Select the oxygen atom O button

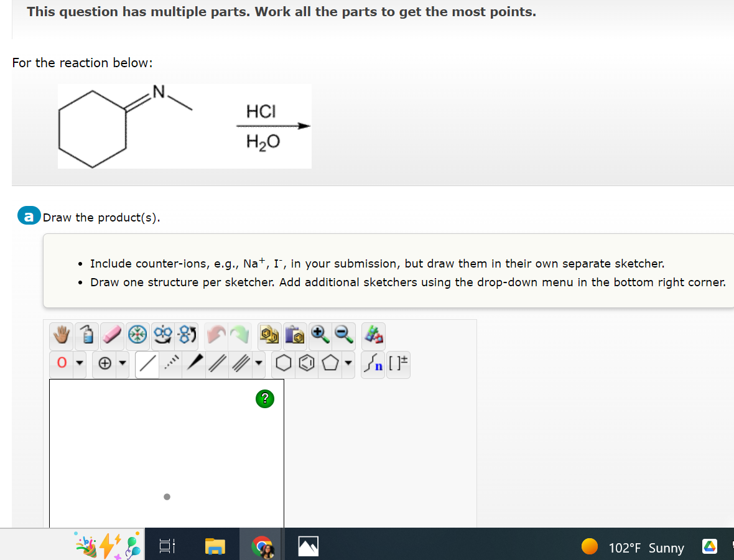62,363
